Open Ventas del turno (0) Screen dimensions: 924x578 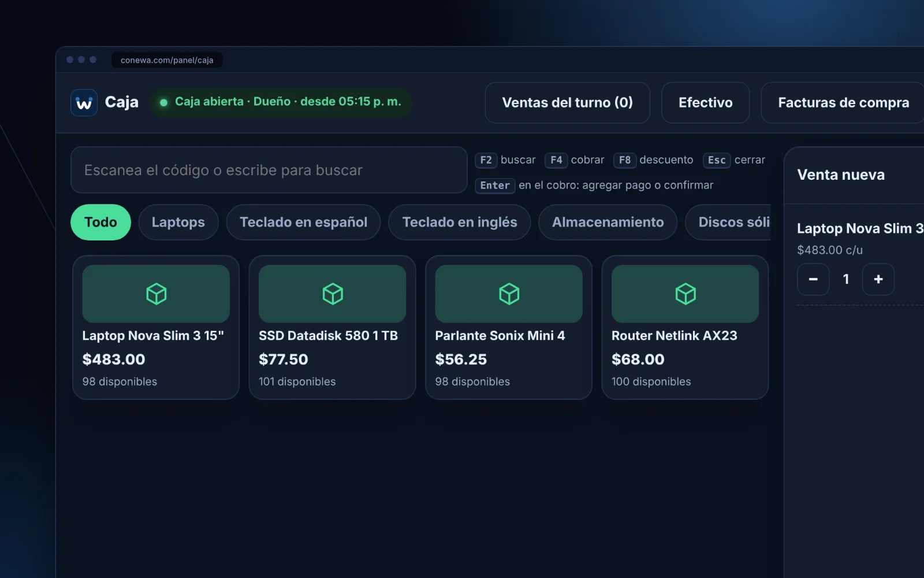pos(568,102)
